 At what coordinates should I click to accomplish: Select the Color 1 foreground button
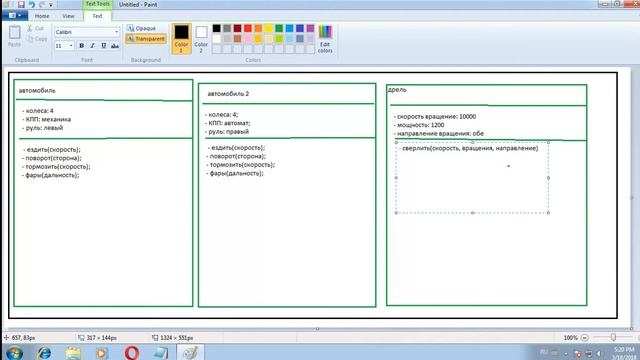181,39
